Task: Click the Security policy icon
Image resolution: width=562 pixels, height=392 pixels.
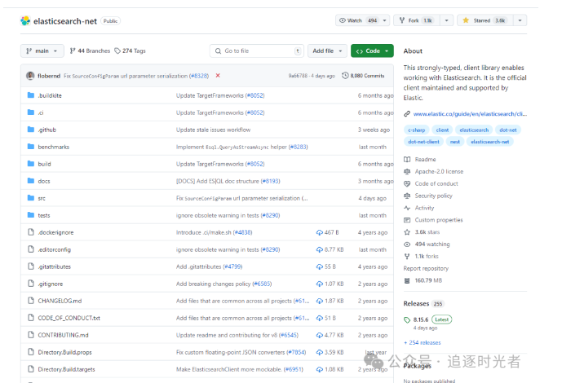Action: coord(407,196)
